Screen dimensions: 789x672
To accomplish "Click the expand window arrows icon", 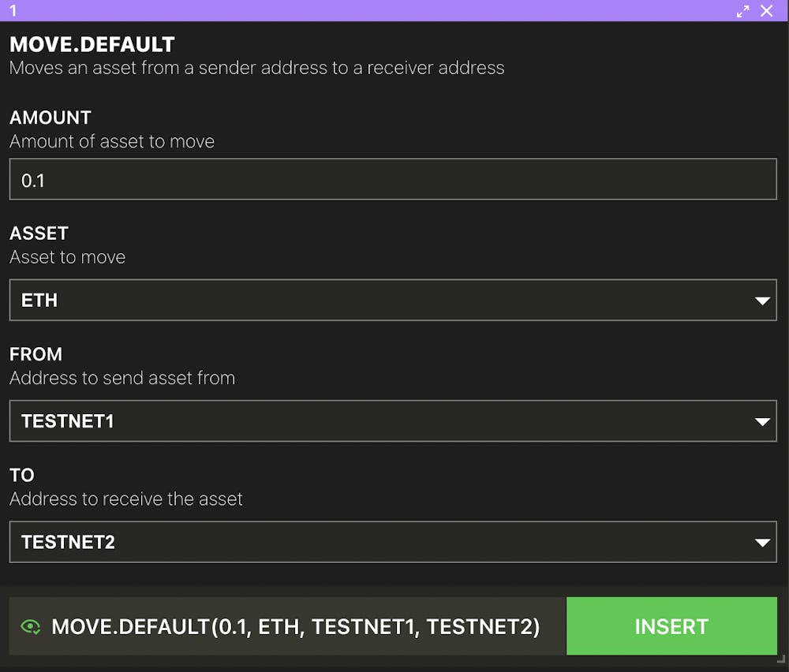I will click(x=742, y=11).
